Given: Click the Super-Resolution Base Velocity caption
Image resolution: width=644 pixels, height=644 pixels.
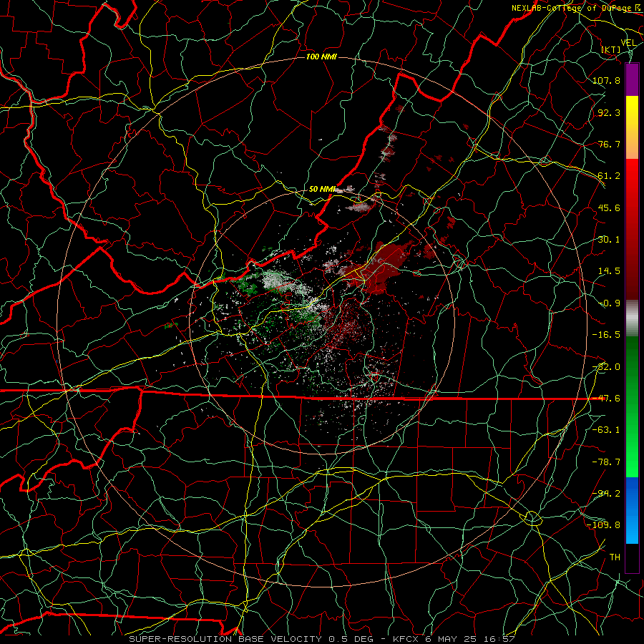Looking at the screenshot, I should tap(321, 639).
